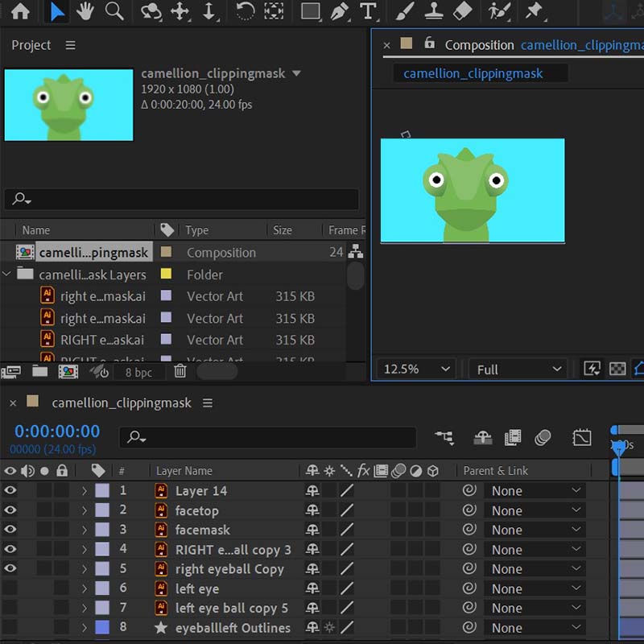Click the label color swatch of eyeballleft Outlines
This screenshot has height=644, width=644.
(102, 628)
